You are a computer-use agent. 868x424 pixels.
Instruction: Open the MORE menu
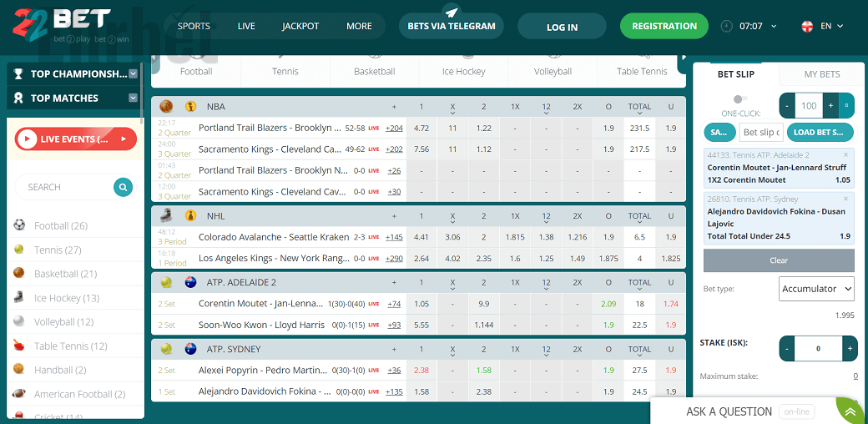(x=359, y=26)
